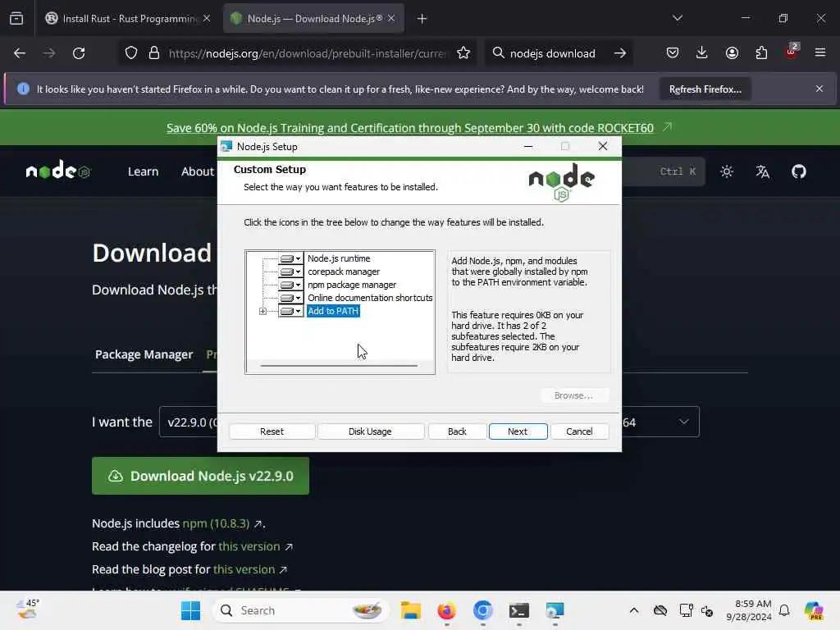The image size is (840, 630).
Task: Go Back in the Node.js Setup wizard
Action: (x=457, y=431)
